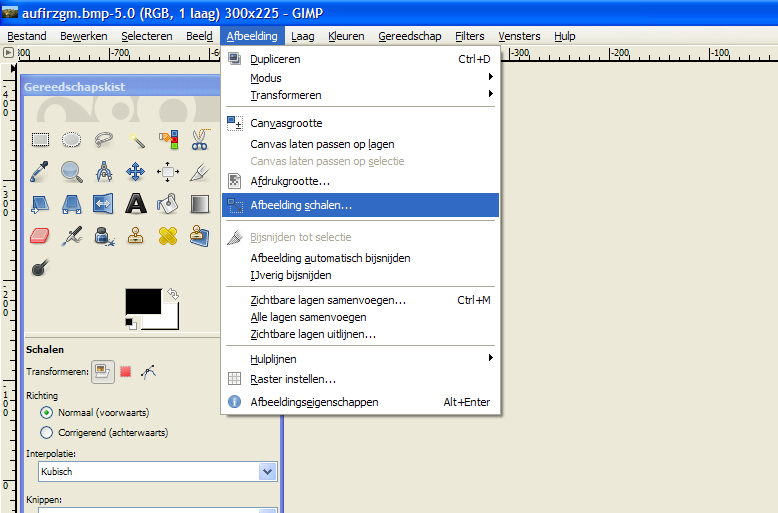The width and height of the screenshot is (778, 513).
Task: Reset colors to default black and white
Action: 131,324
